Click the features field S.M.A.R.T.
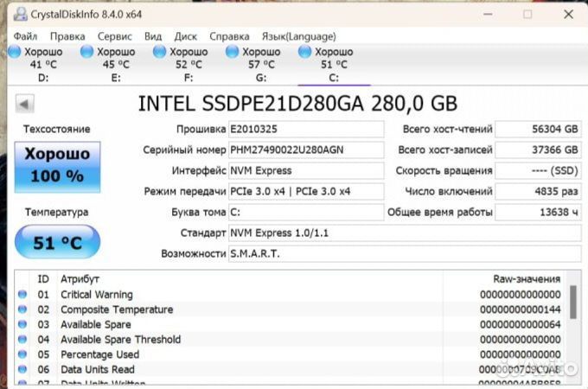588x389 pixels. click(x=405, y=253)
